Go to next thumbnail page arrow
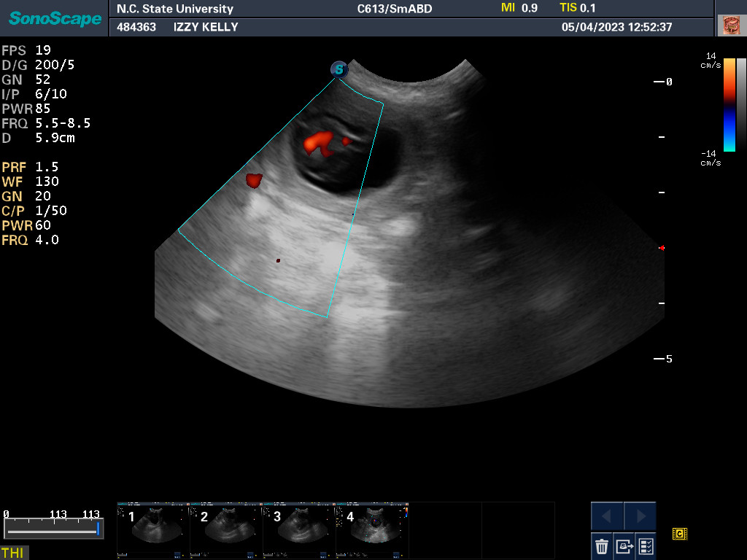Image resolution: width=747 pixels, height=560 pixels. [x=640, y=516]
